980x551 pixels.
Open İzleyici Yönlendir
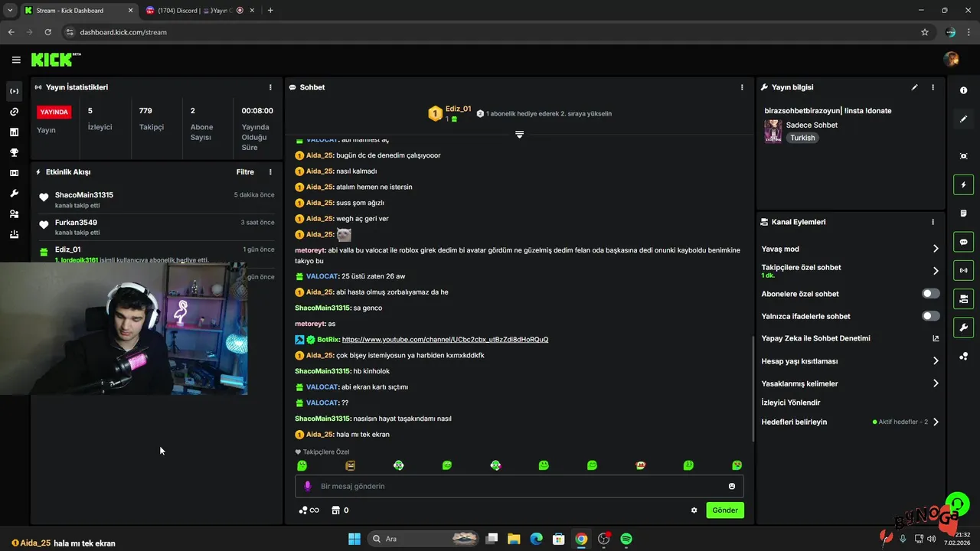coord(791,403)
